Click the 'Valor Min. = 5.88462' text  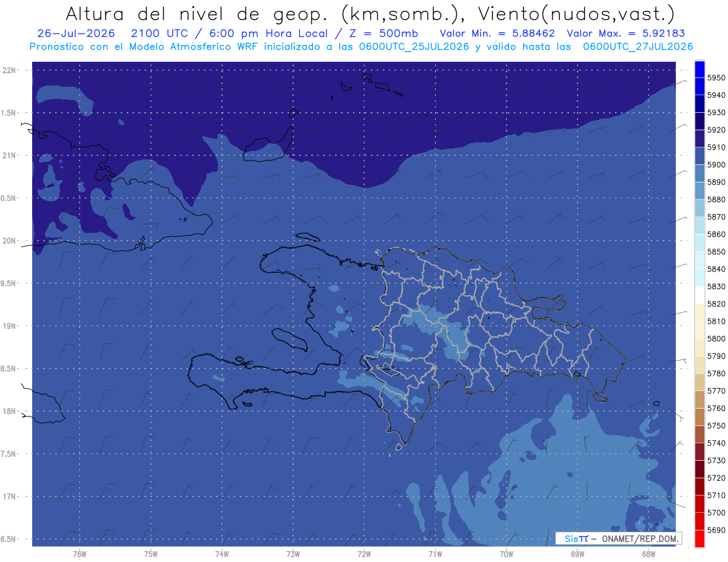coord(497,33)
